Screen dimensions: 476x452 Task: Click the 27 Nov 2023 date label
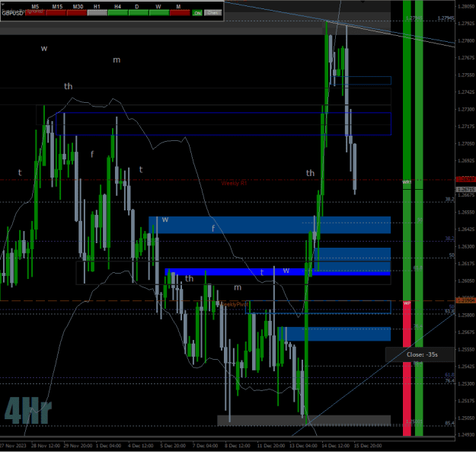13,446
